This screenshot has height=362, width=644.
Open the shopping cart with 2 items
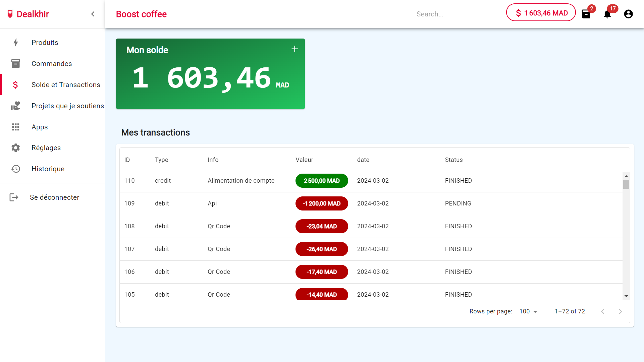tap(586, 14)
